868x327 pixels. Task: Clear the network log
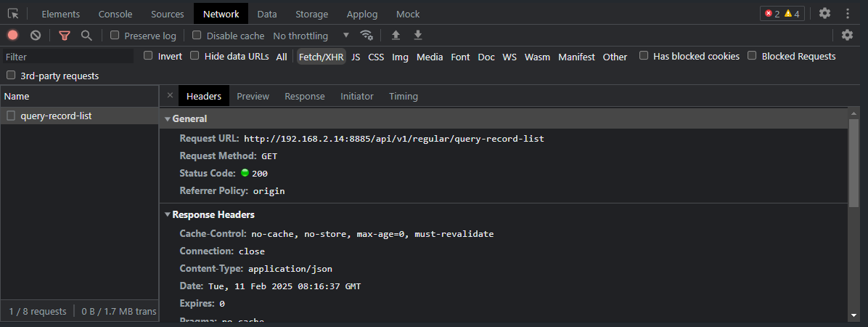[36, 35]
